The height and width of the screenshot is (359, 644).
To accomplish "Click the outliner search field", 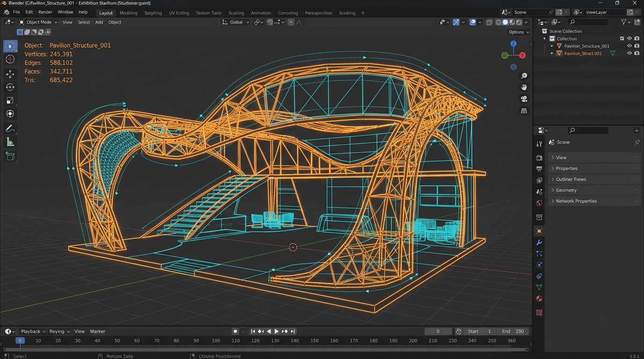I will [588, 22].
